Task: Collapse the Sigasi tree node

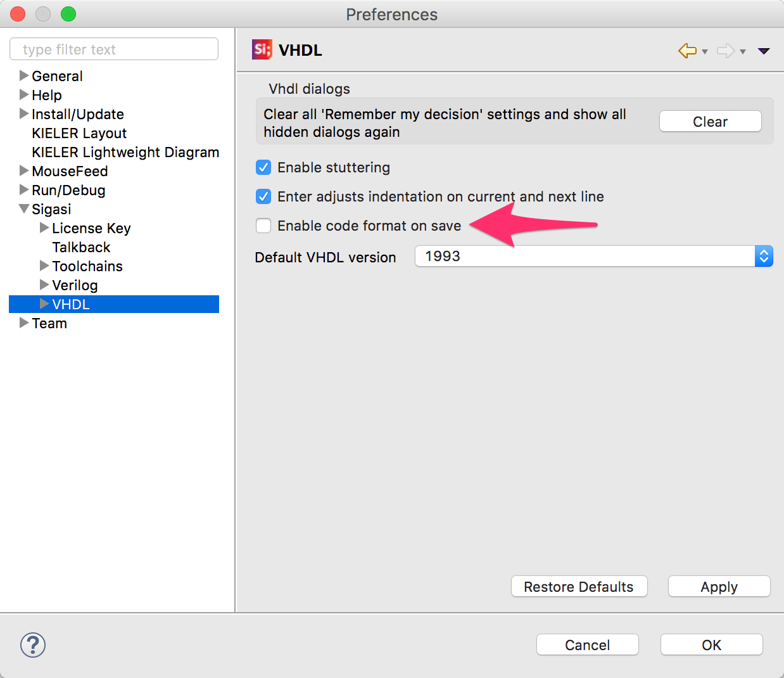Action: click(24, 208)
